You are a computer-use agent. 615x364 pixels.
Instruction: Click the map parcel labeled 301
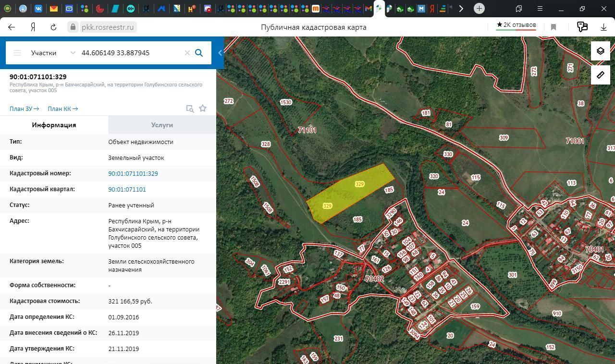(512, 275)
